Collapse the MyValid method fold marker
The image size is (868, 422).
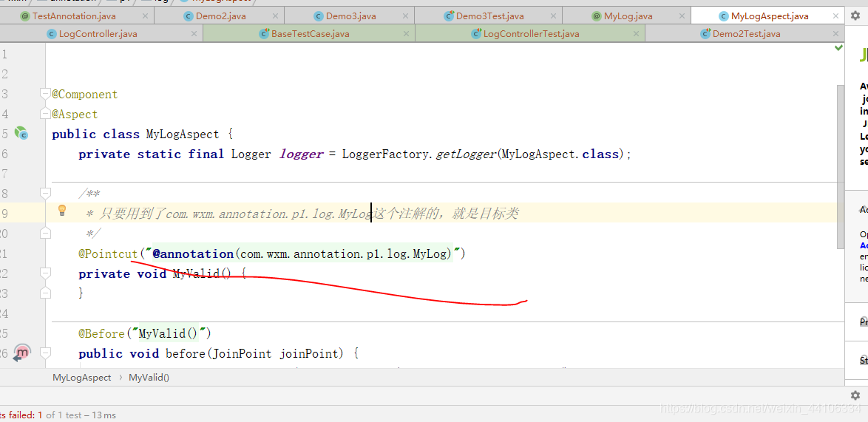coord(45,273)
